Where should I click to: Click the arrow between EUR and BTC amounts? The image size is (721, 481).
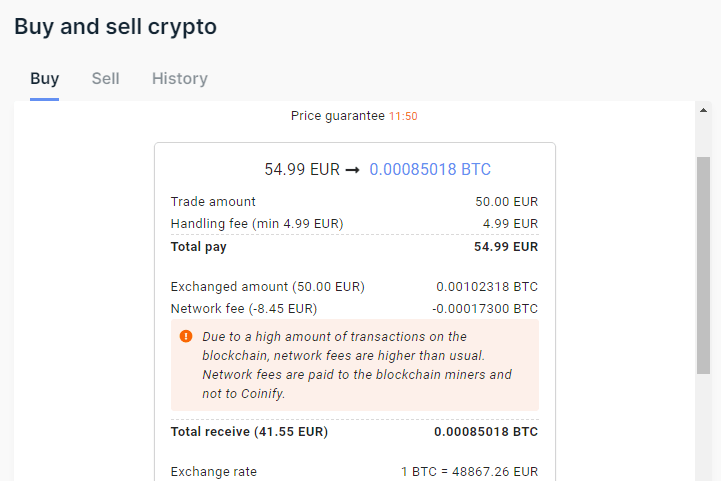(352, 170)
